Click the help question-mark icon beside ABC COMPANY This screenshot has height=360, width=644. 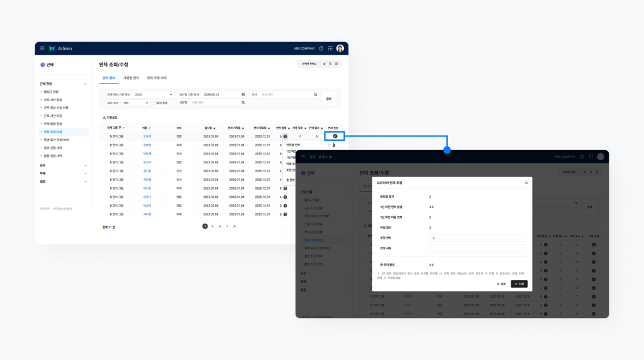(x=321, y=48)
